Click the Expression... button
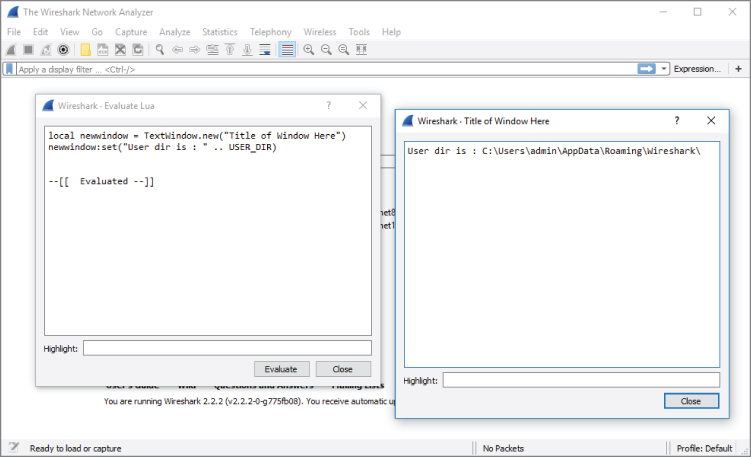This screenshot has width=751, height=457. [697, 69]
